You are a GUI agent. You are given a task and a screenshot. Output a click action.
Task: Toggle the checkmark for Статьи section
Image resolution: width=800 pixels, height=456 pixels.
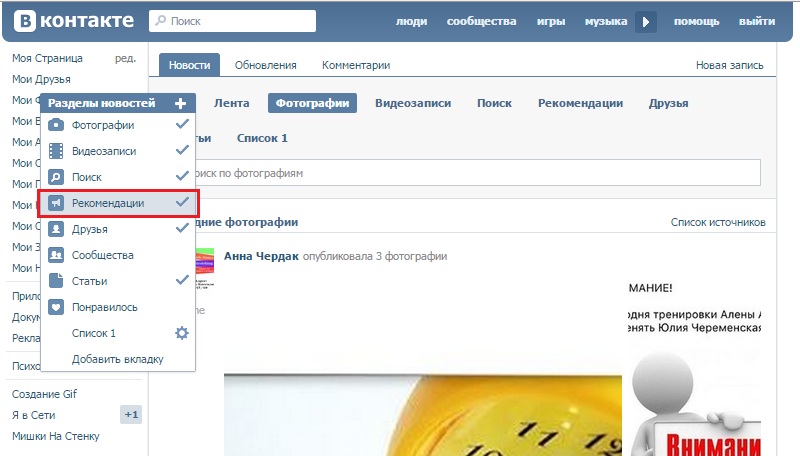tap(182, 280)
